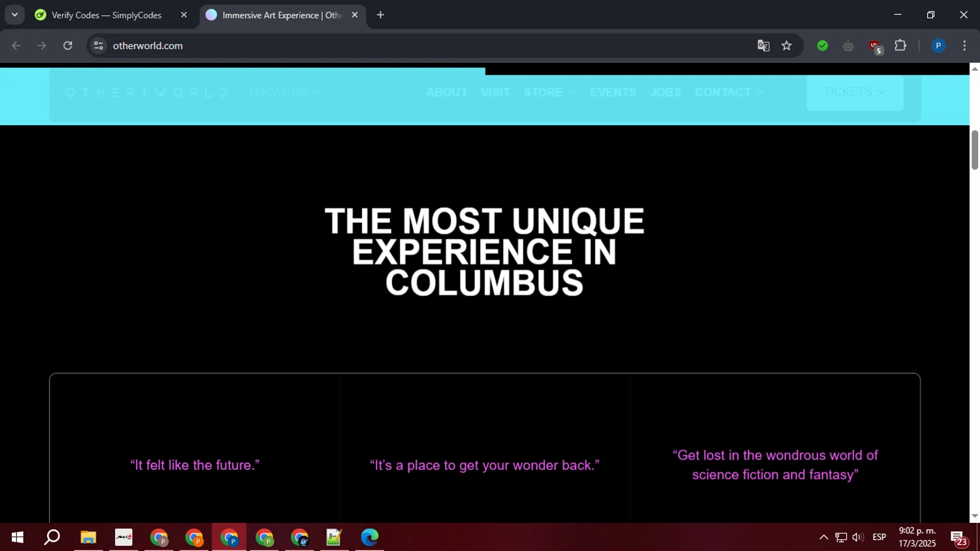Click the heading "THE MOST UNIQUE EXPERIENCE IN COLUMBUS"
The height and width of the screenshot is (551, 980).
pos(484,252)
